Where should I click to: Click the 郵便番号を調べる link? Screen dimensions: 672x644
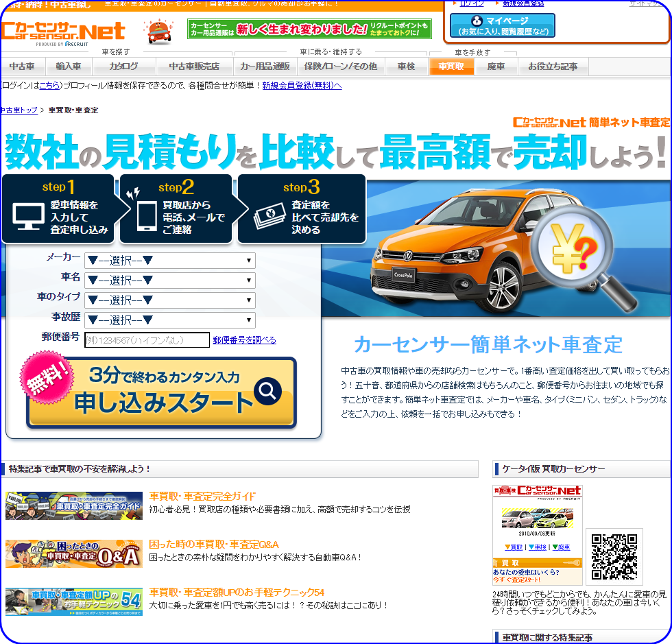point(244,340)
